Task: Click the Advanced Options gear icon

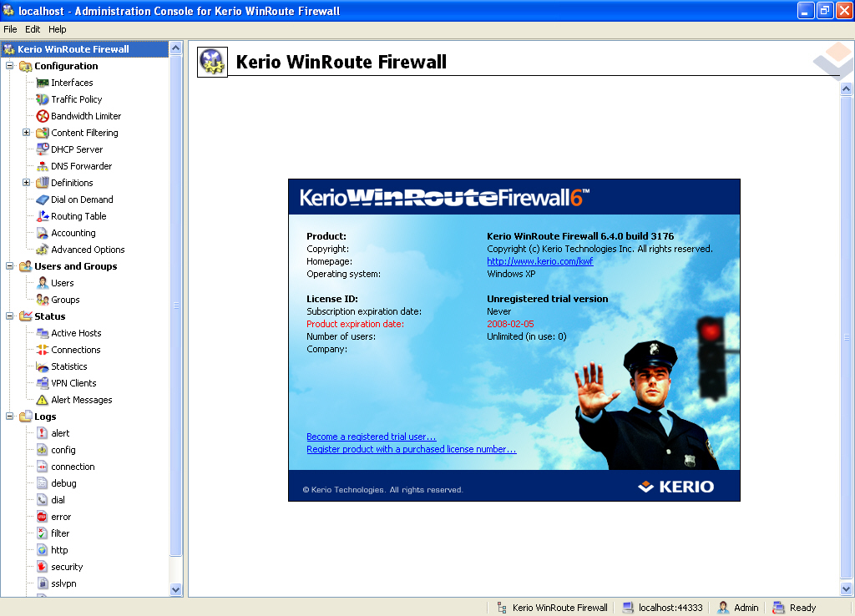Action: [x=43, y=250]
